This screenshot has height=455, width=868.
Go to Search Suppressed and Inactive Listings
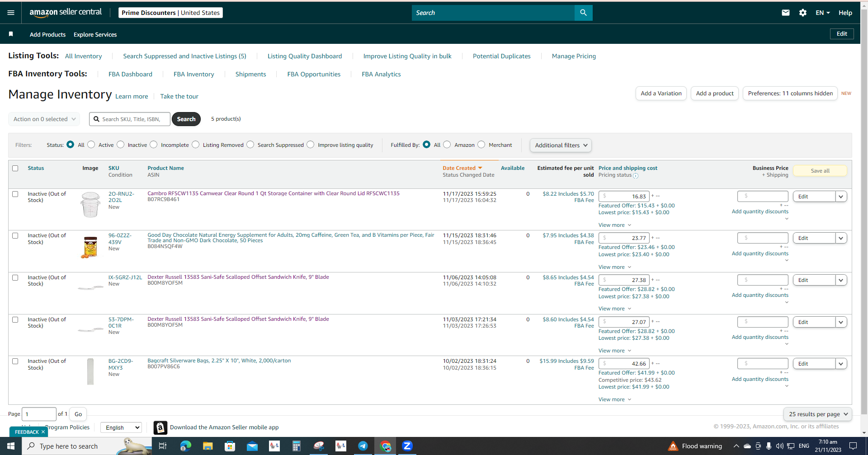[184, 56]
